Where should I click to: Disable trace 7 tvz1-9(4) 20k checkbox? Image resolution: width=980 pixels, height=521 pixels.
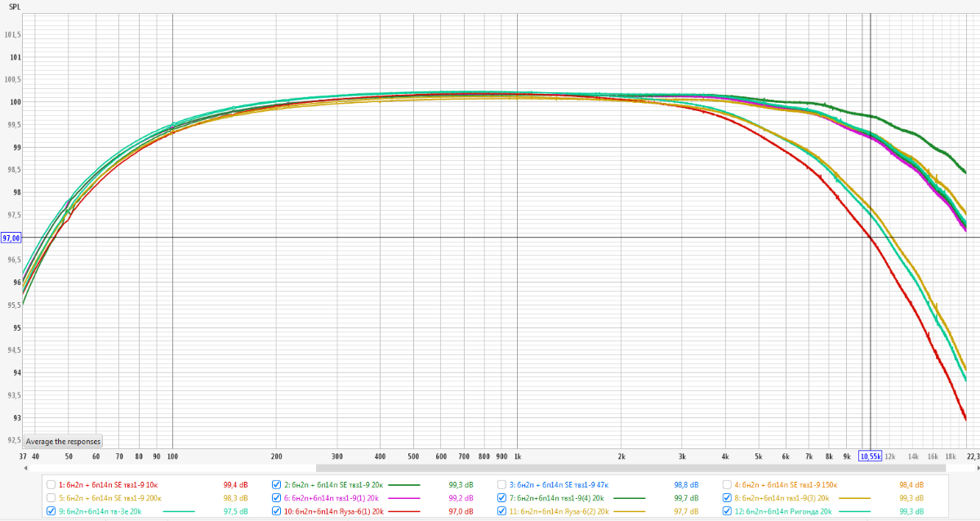tap(502, 497)
